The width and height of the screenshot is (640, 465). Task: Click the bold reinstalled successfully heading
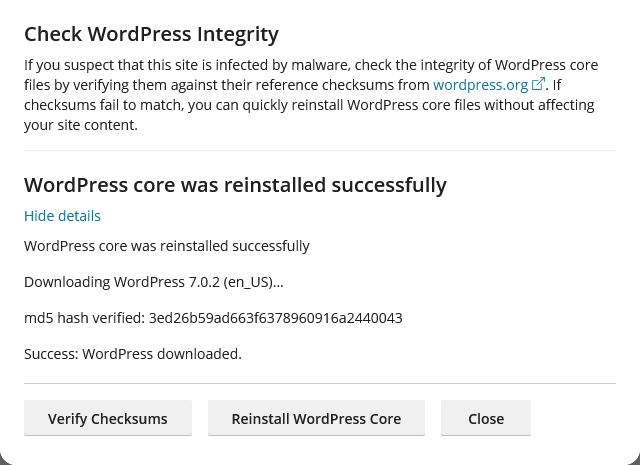click(x=236, y=185)
